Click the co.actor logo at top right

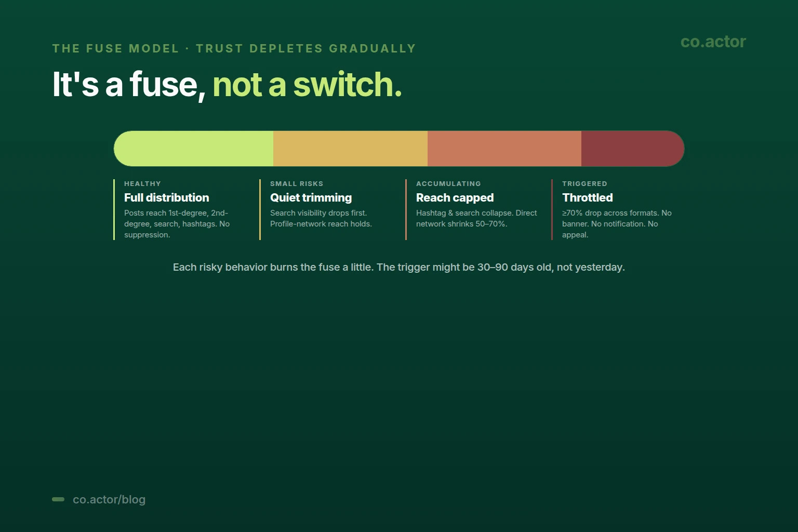(x=713, y=42)
